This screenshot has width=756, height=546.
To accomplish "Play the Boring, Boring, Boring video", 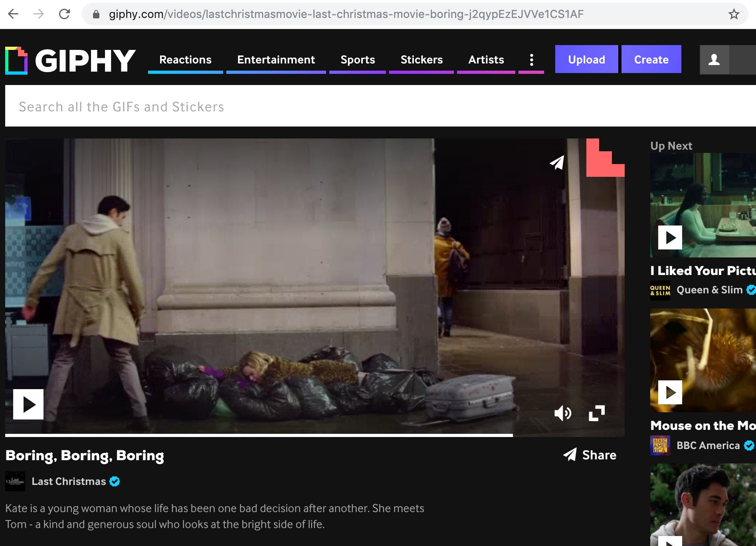I will [28, 404].
